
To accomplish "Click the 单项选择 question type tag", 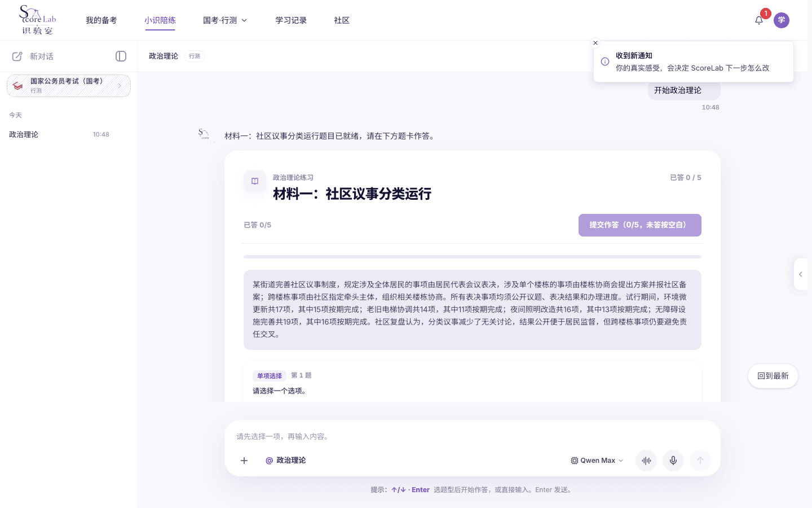I will pos(270,376).
